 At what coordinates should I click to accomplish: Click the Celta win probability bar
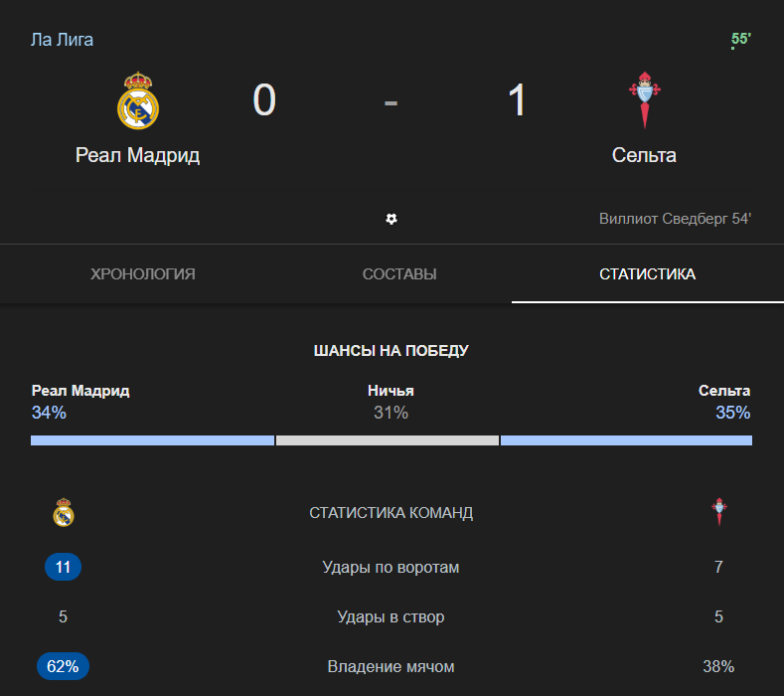pyautogui.click(x=626, y=440)
